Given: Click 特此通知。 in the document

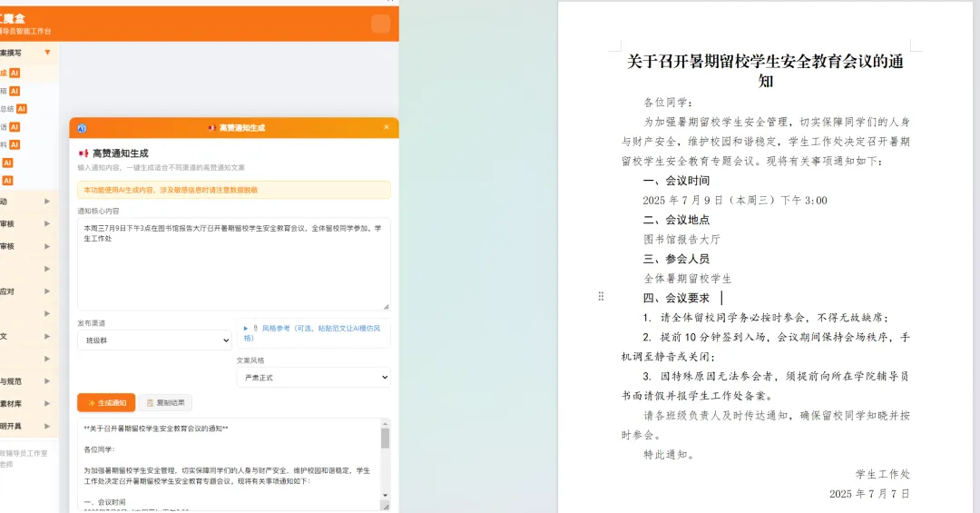Looking at the screenshot, I should (670, 454).
